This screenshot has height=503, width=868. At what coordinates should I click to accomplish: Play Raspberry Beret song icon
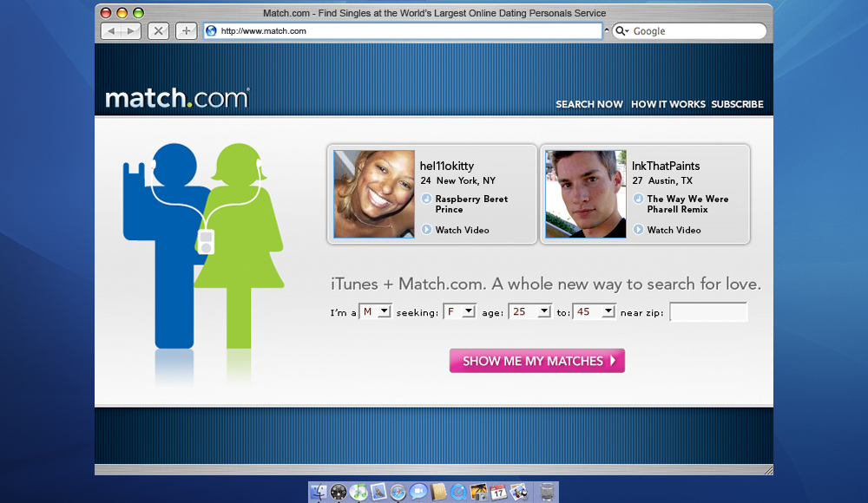pyautogui.click(x=426, y=199)
